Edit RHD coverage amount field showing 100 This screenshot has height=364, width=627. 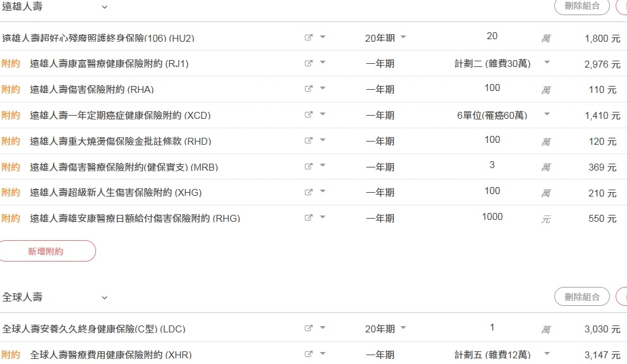[x=492, y=140]
